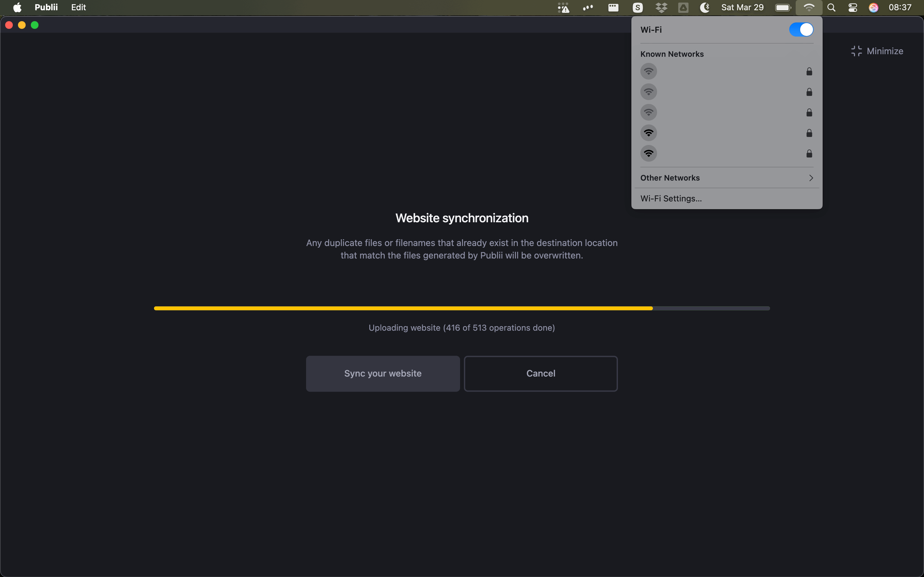Select the second known network
This screenshot has width=924, height=577.
pyautogui.click(x=727, y=92)
